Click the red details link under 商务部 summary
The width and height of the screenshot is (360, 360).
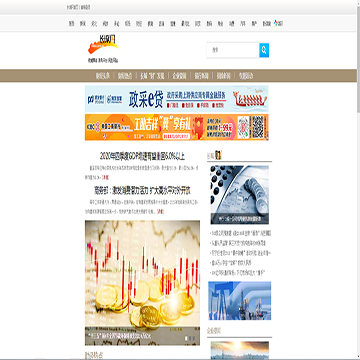(160, 212)
